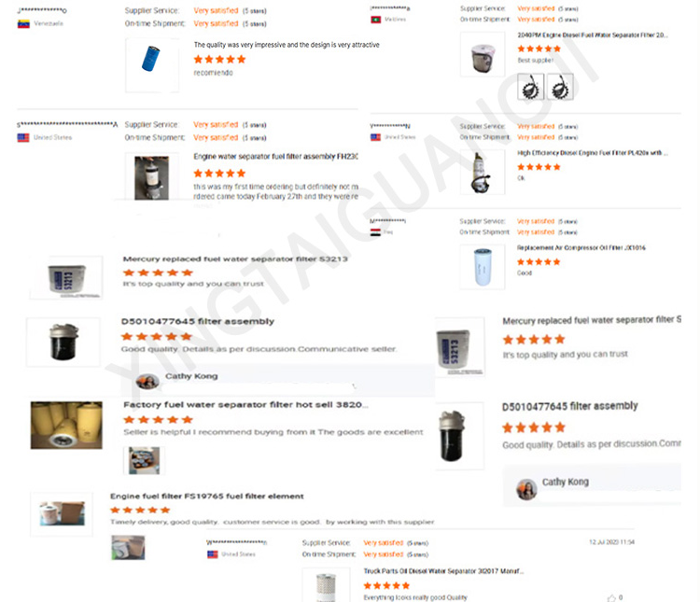Click the S3213 Mercury filter thumbnail on left

(x=66, y=278)
